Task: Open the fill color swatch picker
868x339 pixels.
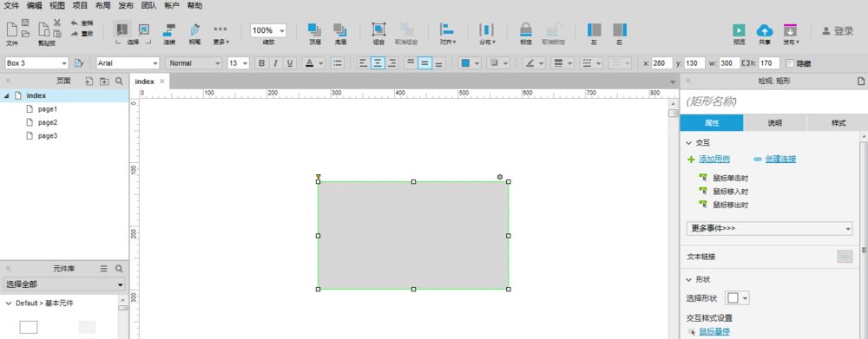Action: click(x=470, y=63)
